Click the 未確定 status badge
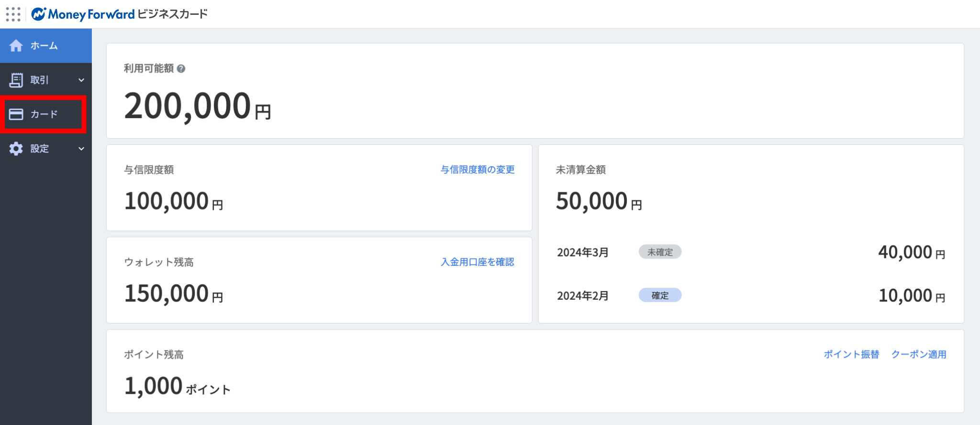The height and width of the screenshot is (425, 980). click(660, 252)
